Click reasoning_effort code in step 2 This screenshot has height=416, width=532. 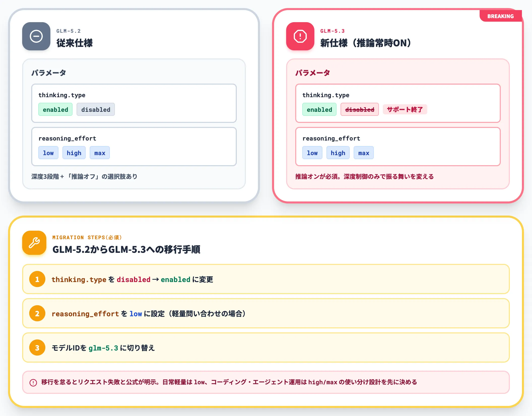[x=85, y=314]
